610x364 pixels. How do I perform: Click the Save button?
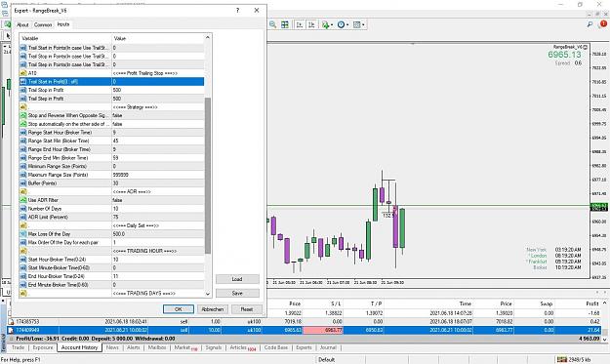(x=237, y=293)
